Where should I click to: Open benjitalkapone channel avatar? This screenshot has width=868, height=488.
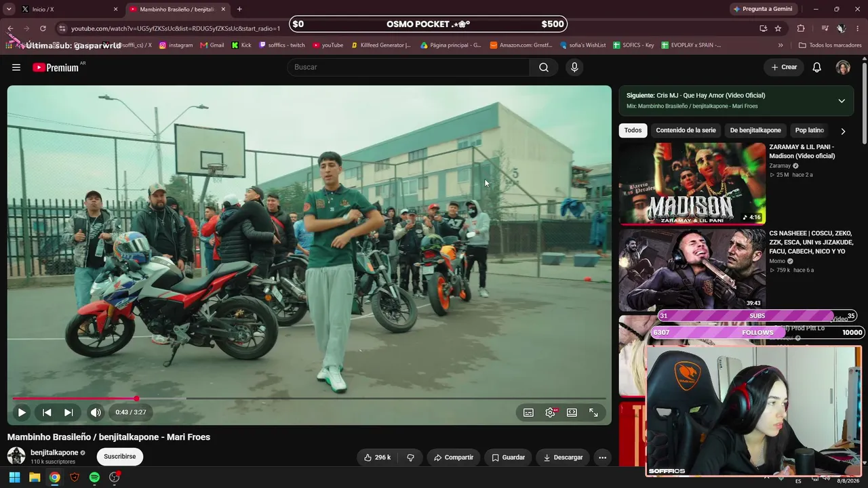click(x=16, y=456)
